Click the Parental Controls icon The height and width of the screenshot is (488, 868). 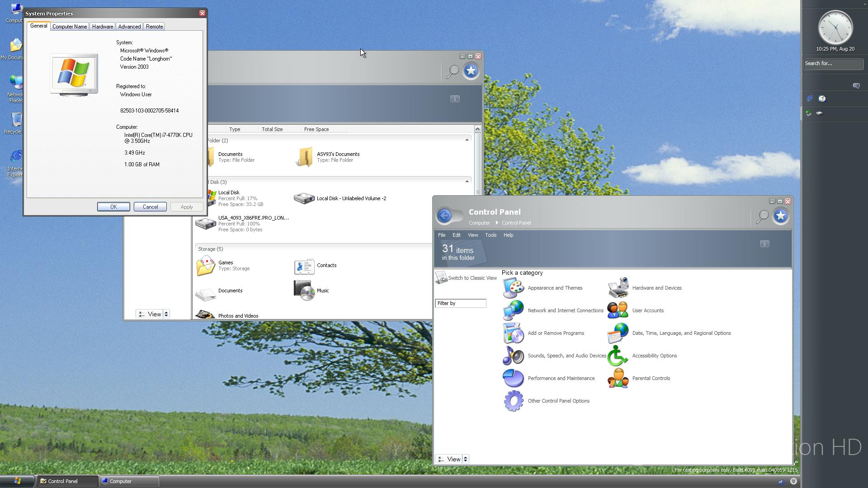(x=618, y=378)
